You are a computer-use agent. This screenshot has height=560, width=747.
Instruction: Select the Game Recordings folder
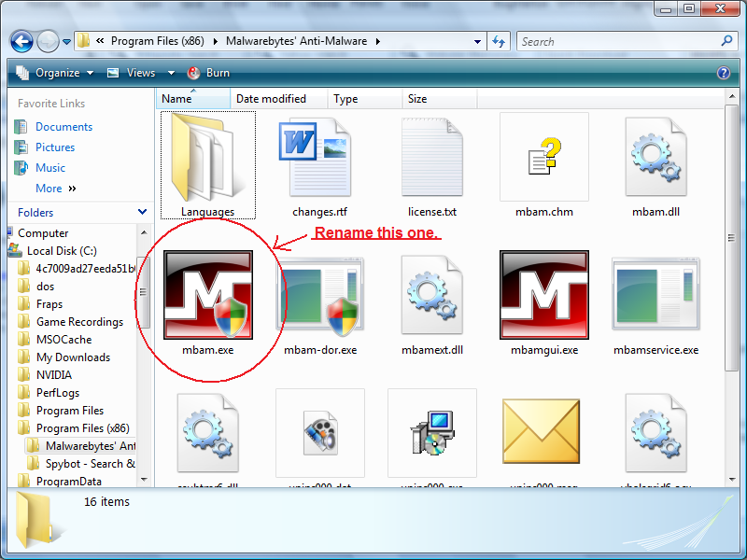point(80,322)
